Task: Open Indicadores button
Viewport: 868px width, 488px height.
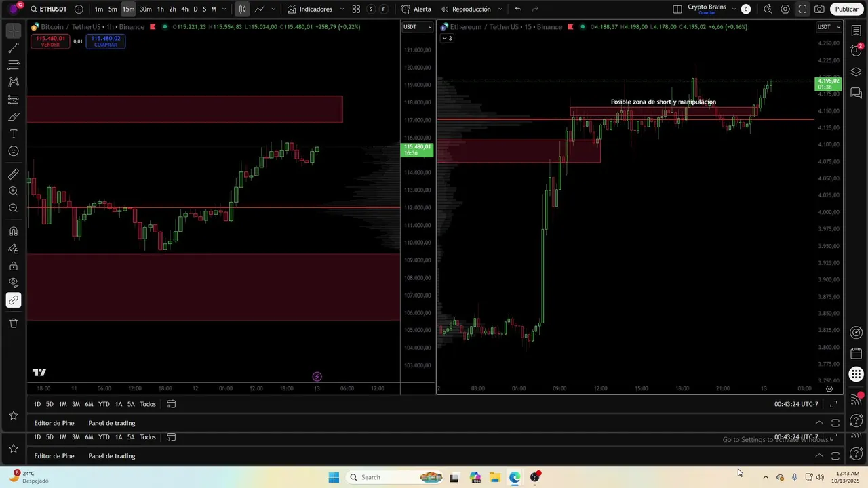Action: click(x=310, y=9)
